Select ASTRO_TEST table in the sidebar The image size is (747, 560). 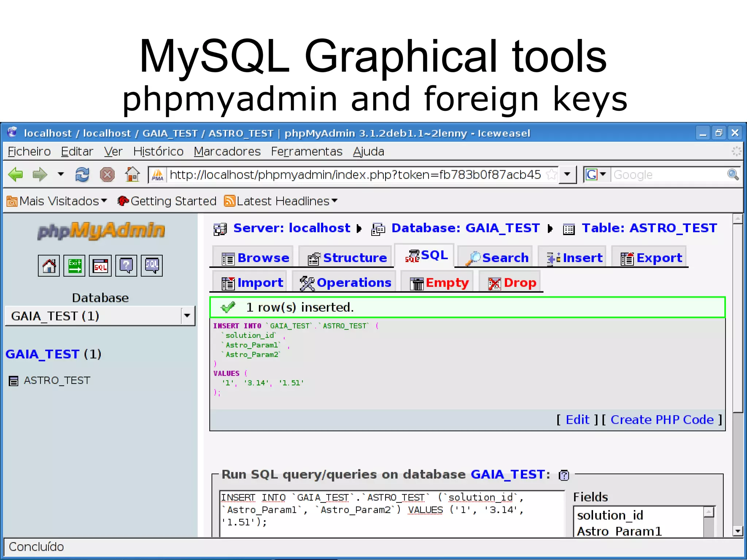coord(57,380)
